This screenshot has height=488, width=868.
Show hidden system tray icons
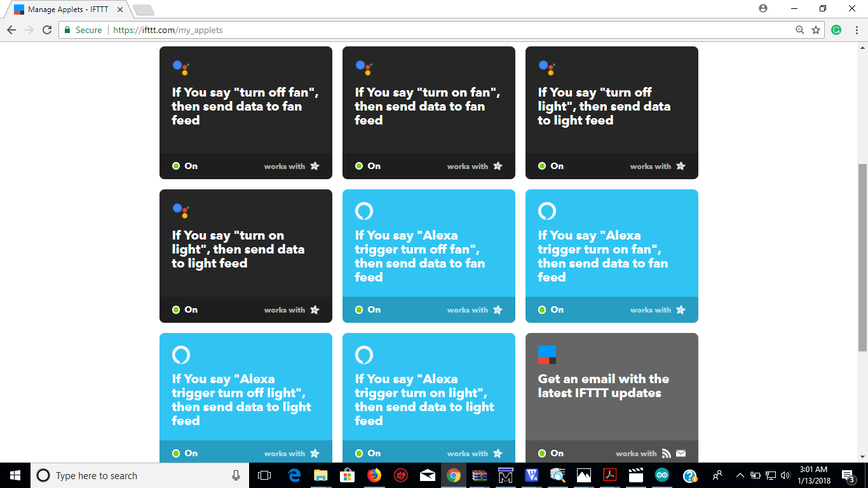click(x=740, y=475)
